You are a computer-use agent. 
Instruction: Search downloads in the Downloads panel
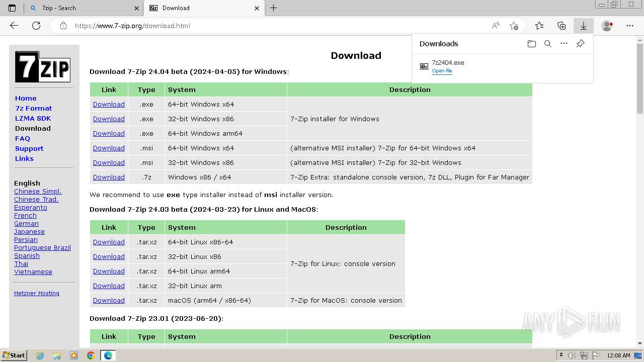[x=548, y=44]
